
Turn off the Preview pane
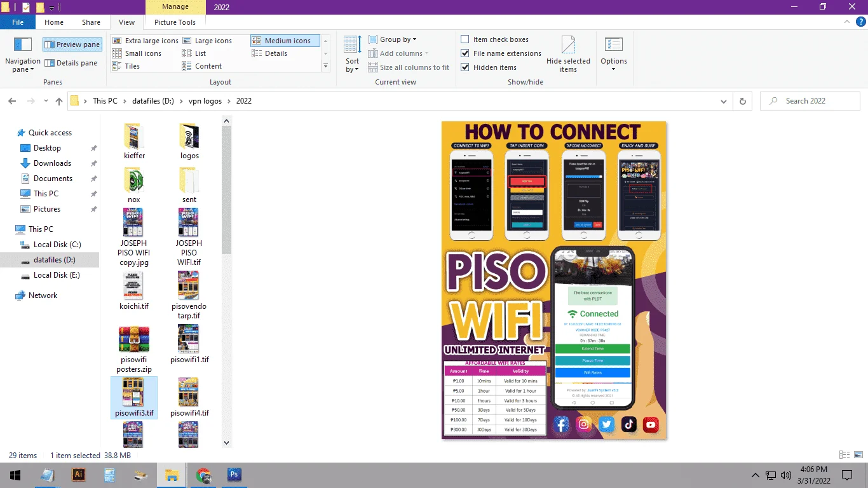pyautogui.click(x=72, y=44)
